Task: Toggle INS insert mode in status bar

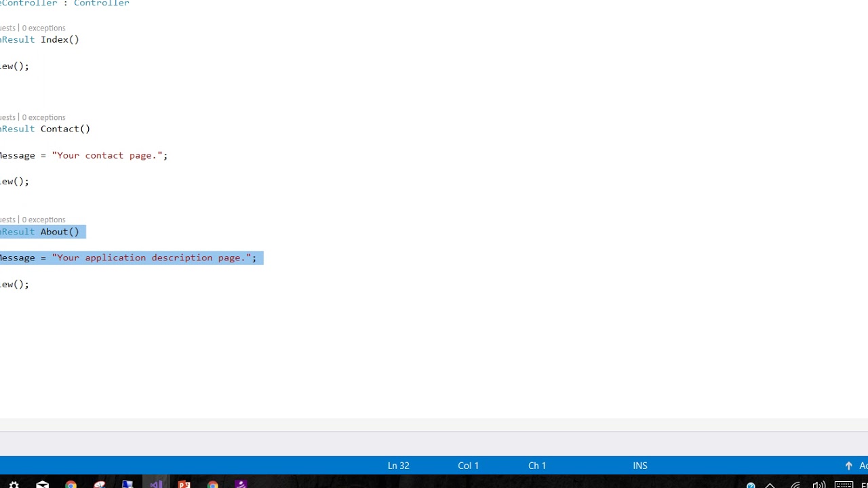Action: 640,466
